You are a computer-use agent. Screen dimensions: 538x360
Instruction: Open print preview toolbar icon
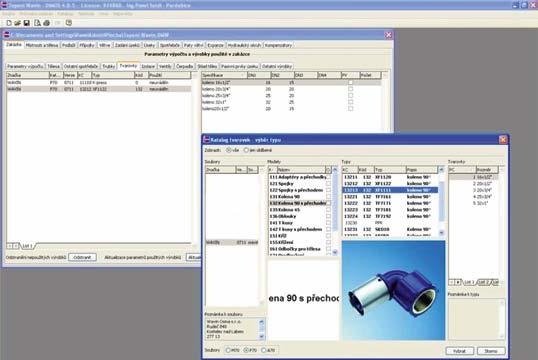click(37, 23)
